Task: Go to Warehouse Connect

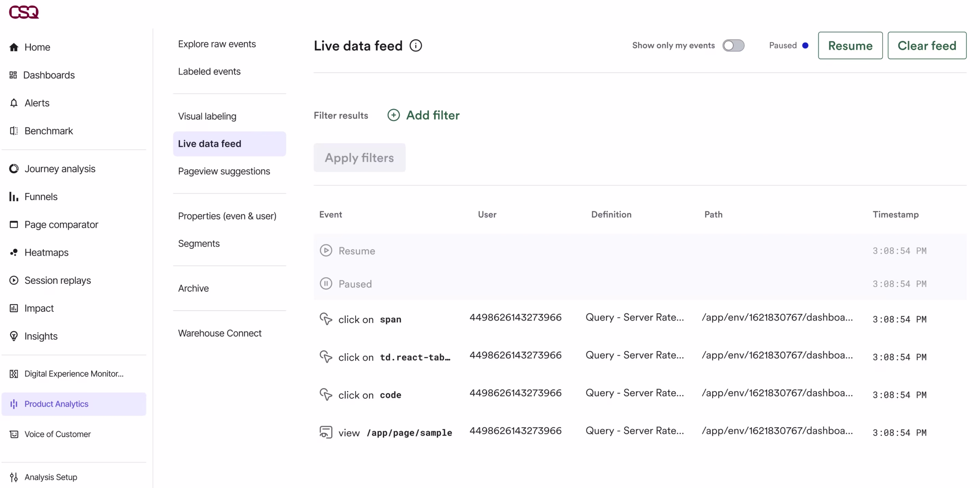Action: [219, 333]
